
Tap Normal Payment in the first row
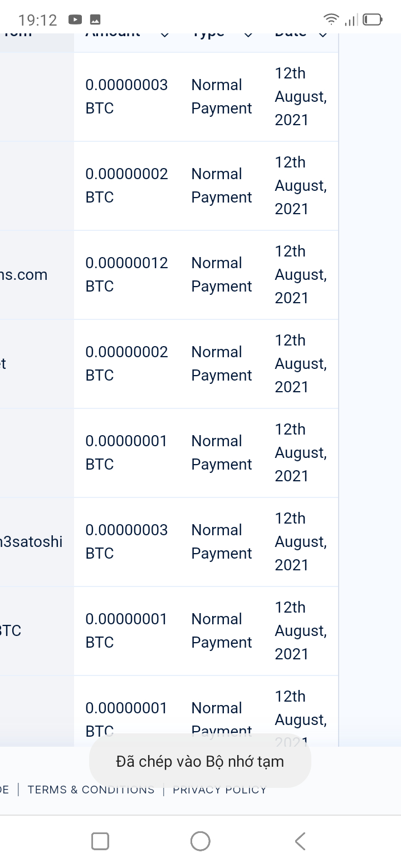pyautogui.click(x=221, y=96)
